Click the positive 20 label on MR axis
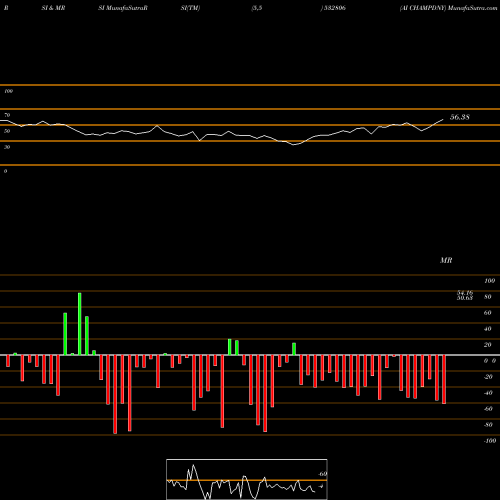The width and height of the screenshot is (500, 500). [x=488, y=345]
